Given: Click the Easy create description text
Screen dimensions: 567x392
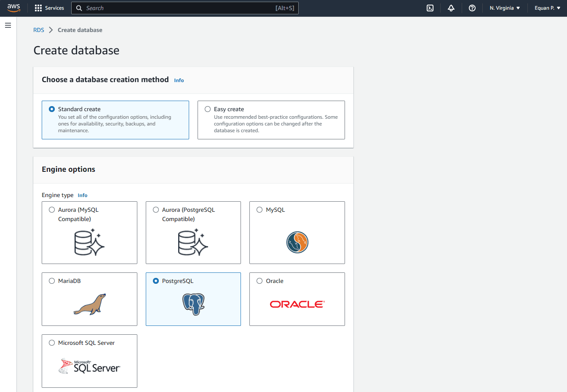Looking at the screenshot, I should (275, 124).
